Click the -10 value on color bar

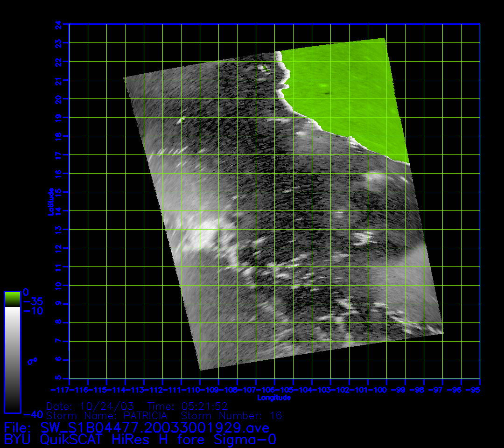[33, 310]
